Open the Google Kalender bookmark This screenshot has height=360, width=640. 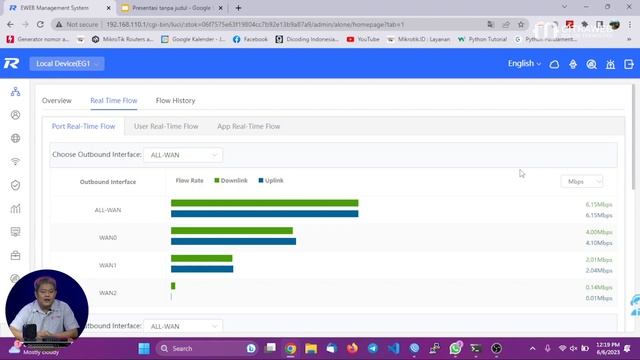pyautogui.click(x=193, y=39)
